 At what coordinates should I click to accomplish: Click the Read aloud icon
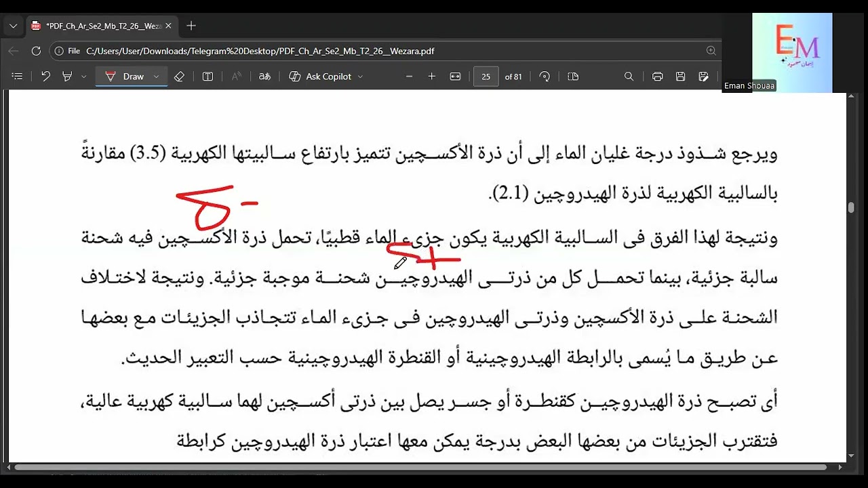tap(237, 77)
